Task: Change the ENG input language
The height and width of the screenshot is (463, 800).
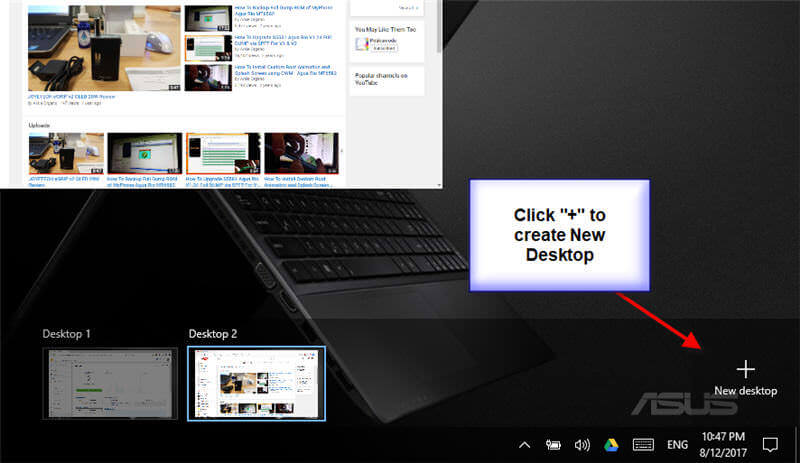Action: coord(677,445)
